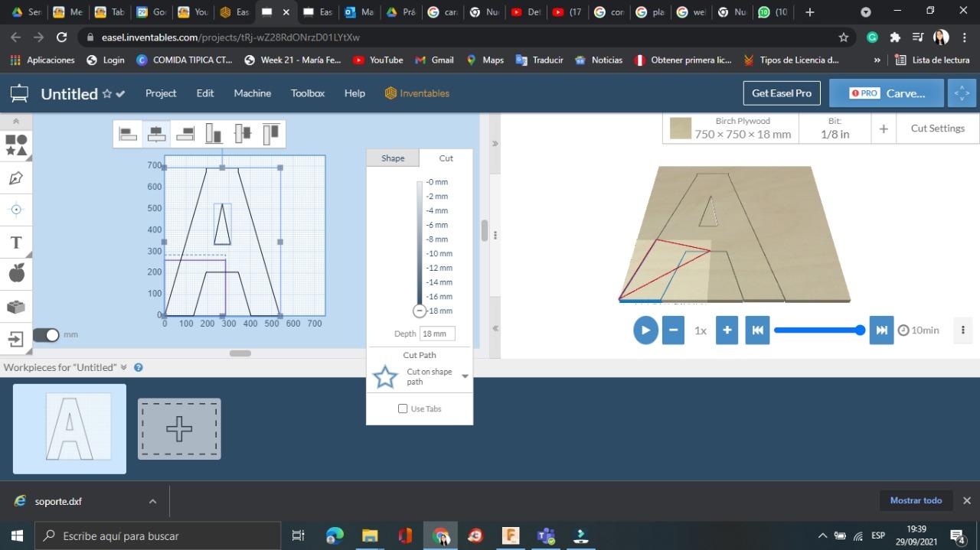The image size is (980, 550).
Task: Click the Depth input field
Action: [x=437, y=334]
